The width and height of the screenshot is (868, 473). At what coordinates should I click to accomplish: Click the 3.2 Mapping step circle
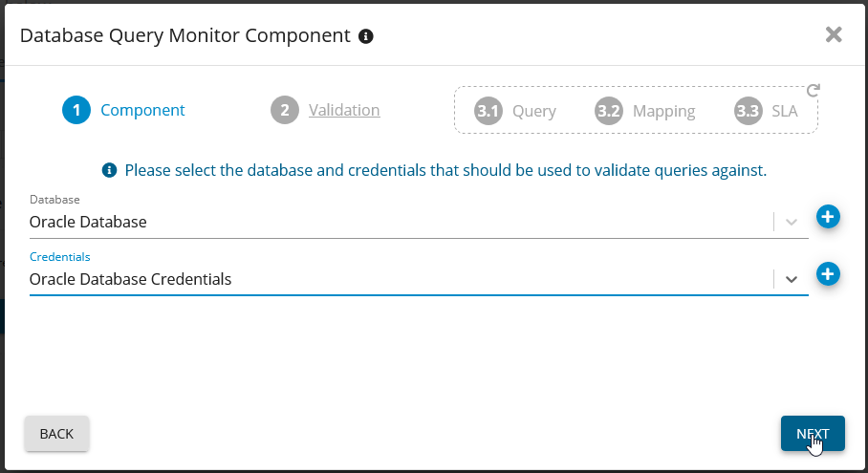point(609,111)
